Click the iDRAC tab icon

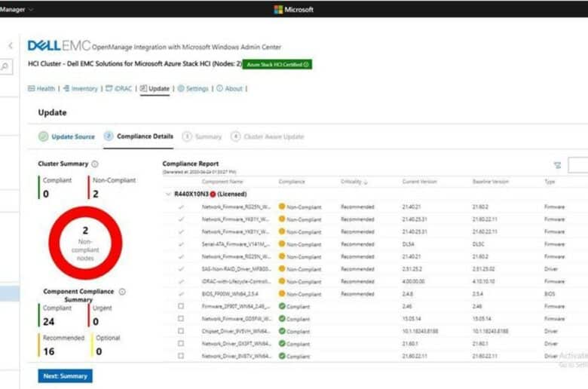(109, 88)
